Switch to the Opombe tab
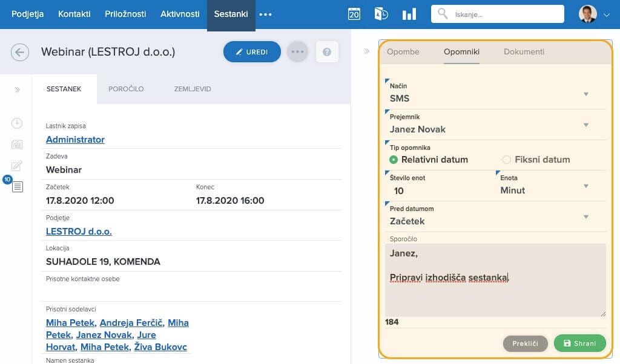Image resolution: width=620 pixels, height=364 pixels. point(403,52)
